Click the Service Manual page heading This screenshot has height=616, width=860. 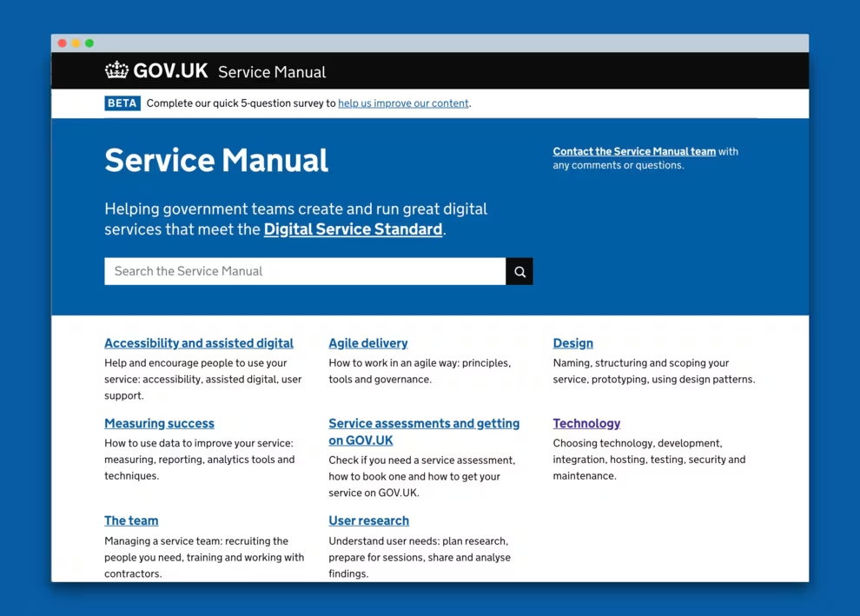(x=215, y=160)
